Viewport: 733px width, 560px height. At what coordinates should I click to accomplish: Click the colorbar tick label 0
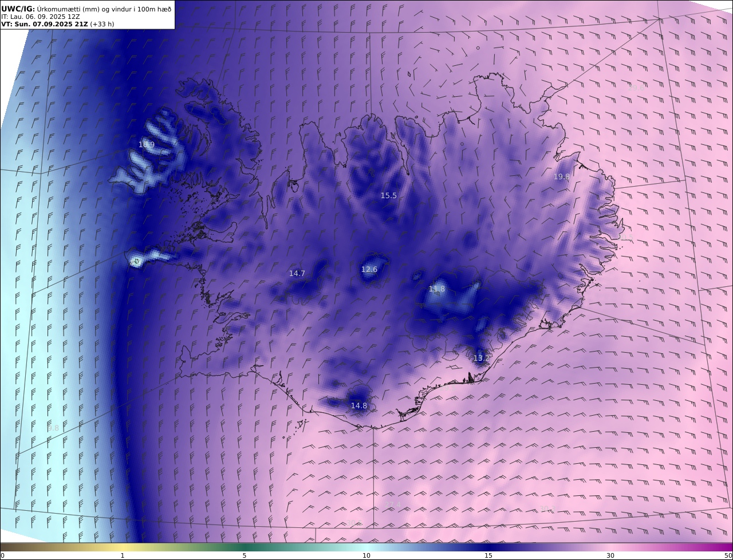point(3,555)
